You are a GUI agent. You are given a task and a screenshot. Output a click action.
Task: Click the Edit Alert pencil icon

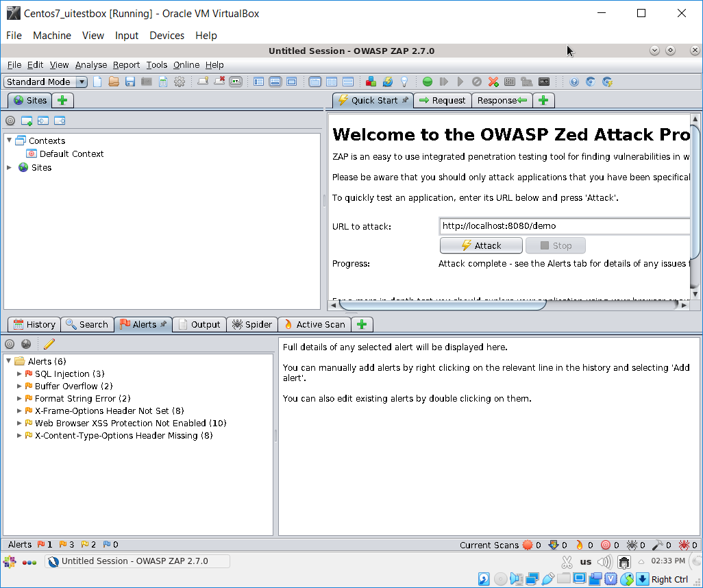[49, 344]
